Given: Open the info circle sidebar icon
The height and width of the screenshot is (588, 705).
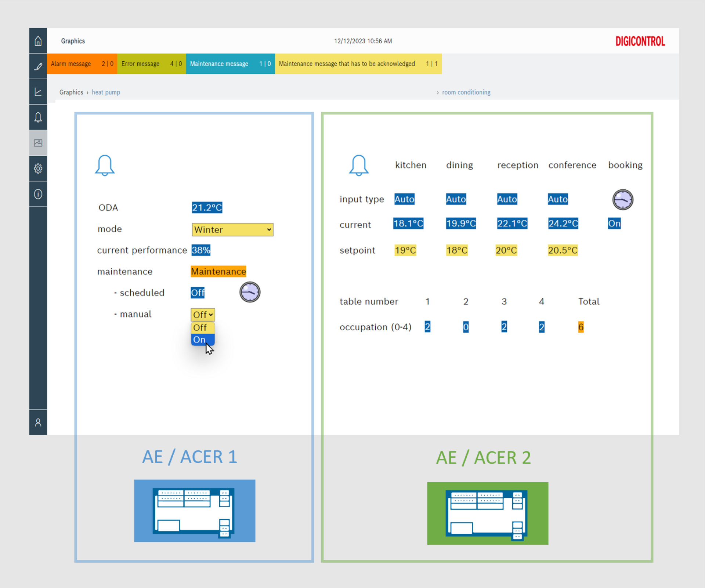Looking at the screenshot, I should coord(38,194).
